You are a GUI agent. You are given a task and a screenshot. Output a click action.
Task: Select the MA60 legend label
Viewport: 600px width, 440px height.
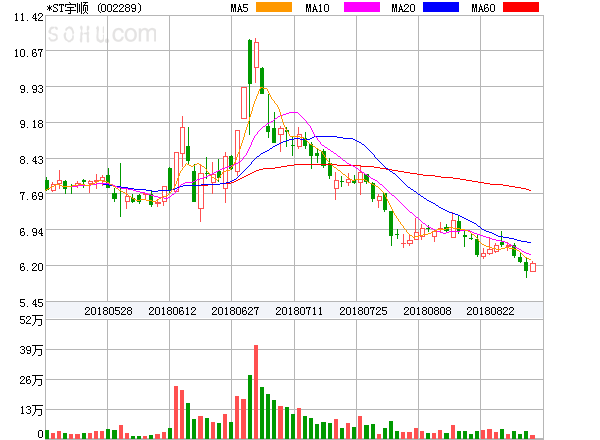(483, 8)
